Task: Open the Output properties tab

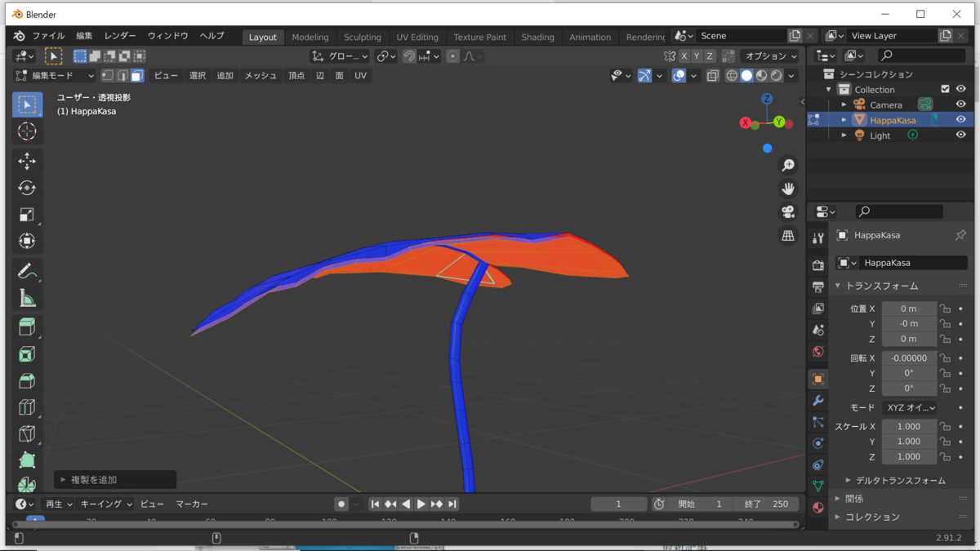Action: [x=818, y=287]
